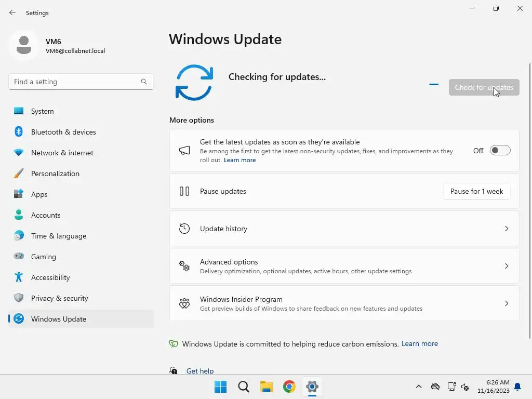Click the Get help link
The width and height of the screenshot is (532, 399).
click(x=200, y=371)
